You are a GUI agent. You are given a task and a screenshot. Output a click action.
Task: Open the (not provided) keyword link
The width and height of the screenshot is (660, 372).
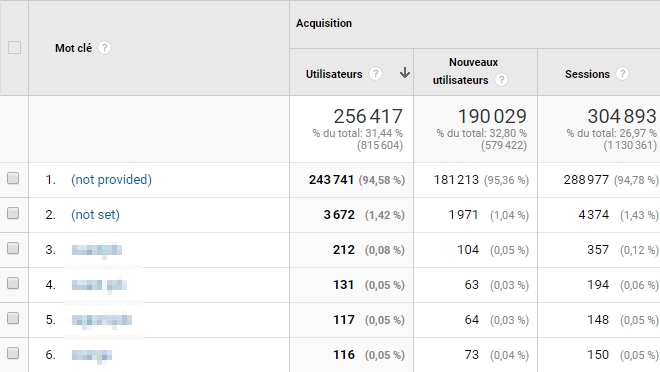(111, 180)
